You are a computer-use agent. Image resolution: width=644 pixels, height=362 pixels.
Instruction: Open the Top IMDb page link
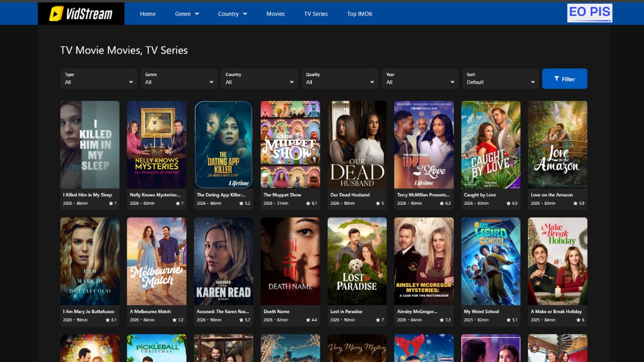360,14
